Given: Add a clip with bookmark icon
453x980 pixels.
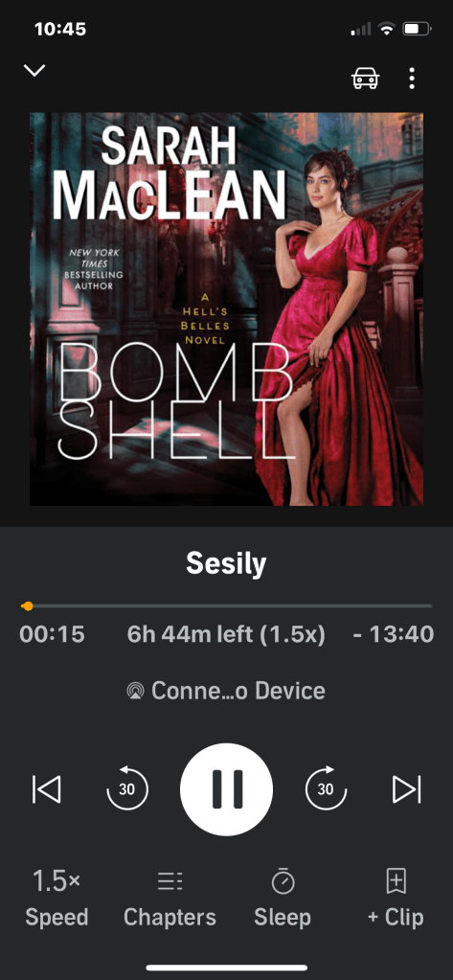Looking at the screenshot, I should pos(396,898).
